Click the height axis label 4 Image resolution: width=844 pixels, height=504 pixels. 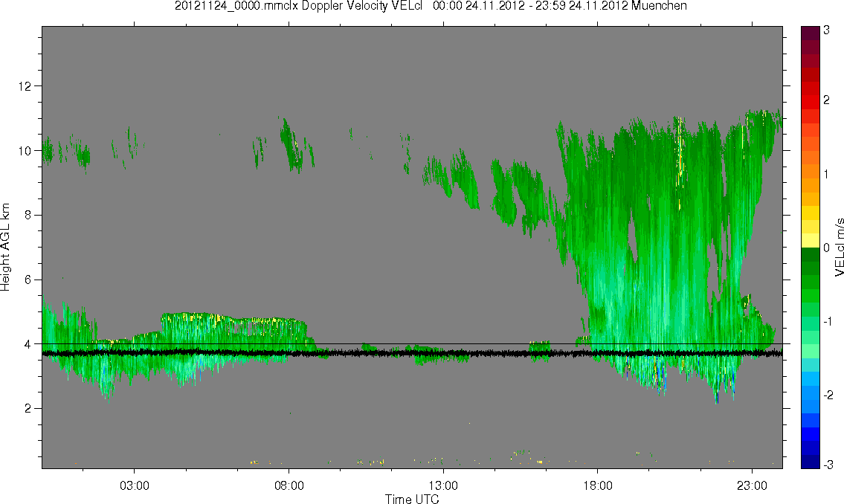pyautogui.click(x=28, y=343)
